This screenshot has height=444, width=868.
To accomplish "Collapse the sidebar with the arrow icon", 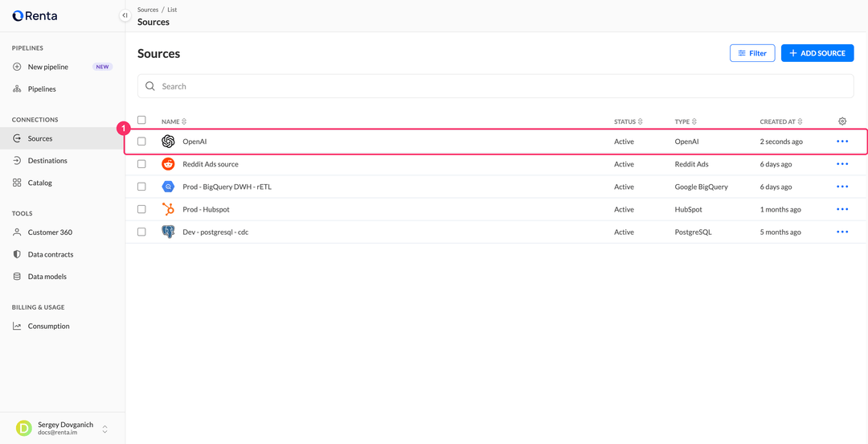I will pyautogui.click(x=125, y=15).
